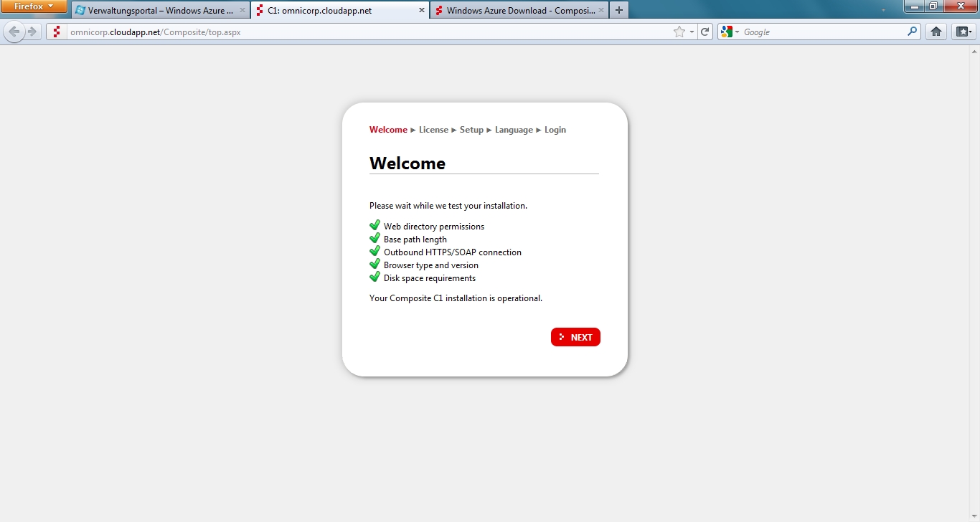This screenshot has height=522, width=980.
Task: Click the search magnifier icon
Action: click(912, 32)
